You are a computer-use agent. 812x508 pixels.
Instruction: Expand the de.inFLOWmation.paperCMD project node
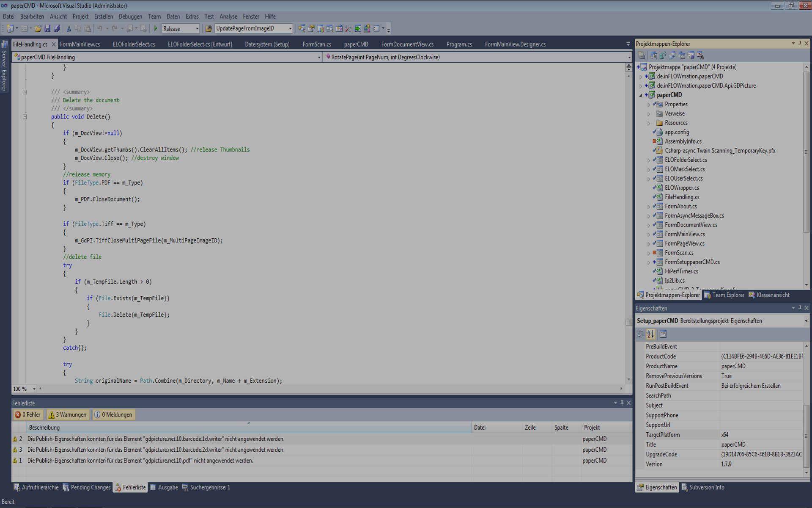[x=641, y=77]
